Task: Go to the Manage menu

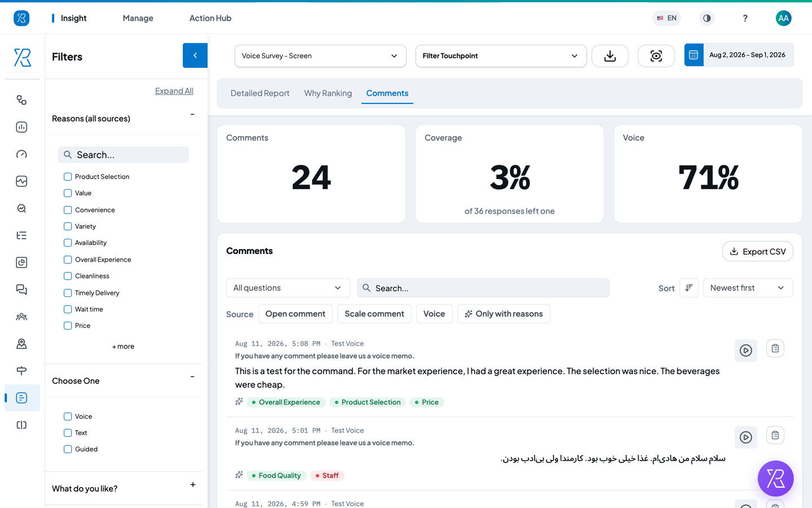Action: tap(138, 18)
